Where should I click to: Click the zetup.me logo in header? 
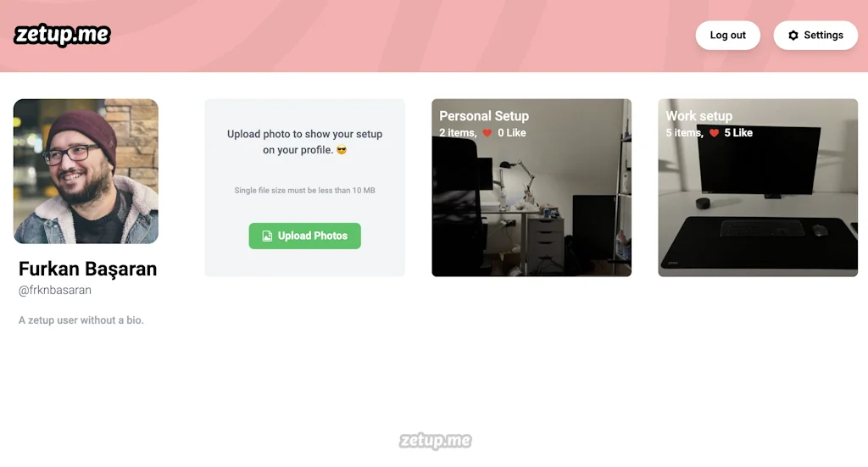[x=62, y=35]
